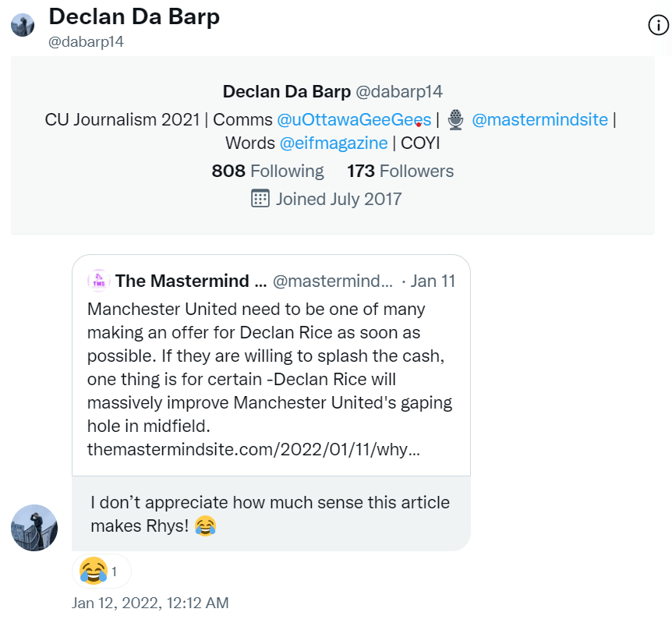Click the microphone icon in bio
672x630 pixels.
(456, 120)
